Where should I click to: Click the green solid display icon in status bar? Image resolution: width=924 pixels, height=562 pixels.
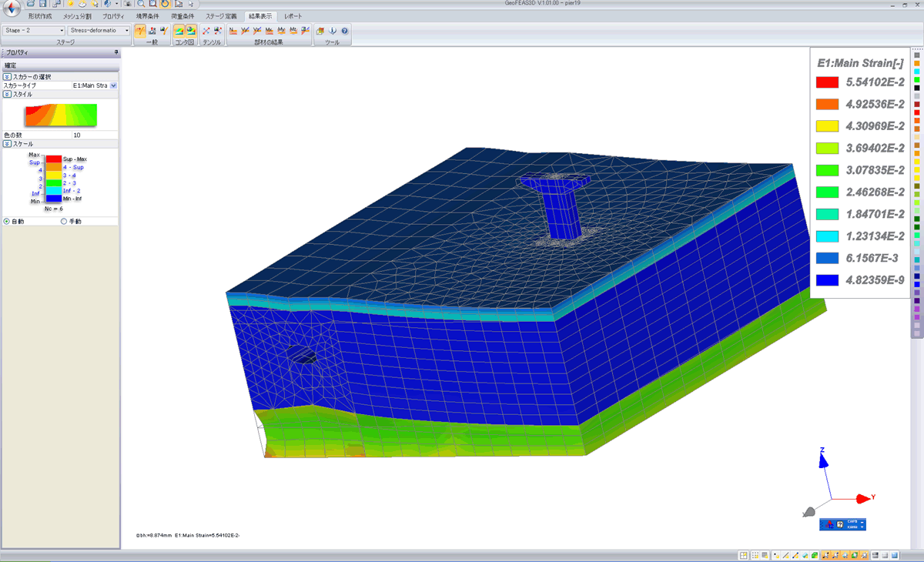pos(815,555)
